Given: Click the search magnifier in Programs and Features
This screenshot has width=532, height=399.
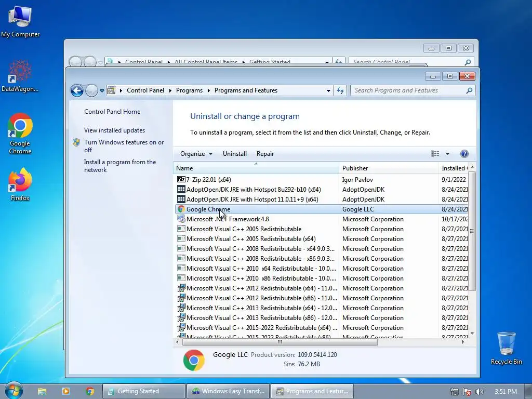Looking at the screenshot, I should click(x=469, y=90).
